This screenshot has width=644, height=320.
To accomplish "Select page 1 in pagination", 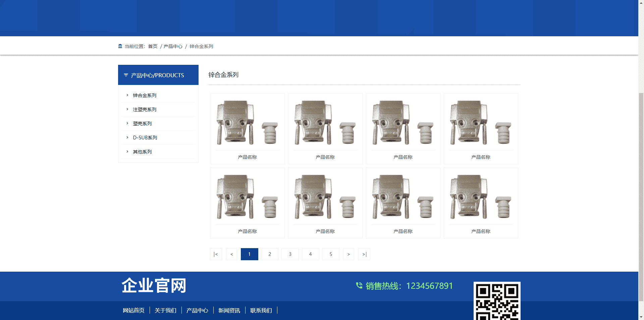I will (250, 254).
